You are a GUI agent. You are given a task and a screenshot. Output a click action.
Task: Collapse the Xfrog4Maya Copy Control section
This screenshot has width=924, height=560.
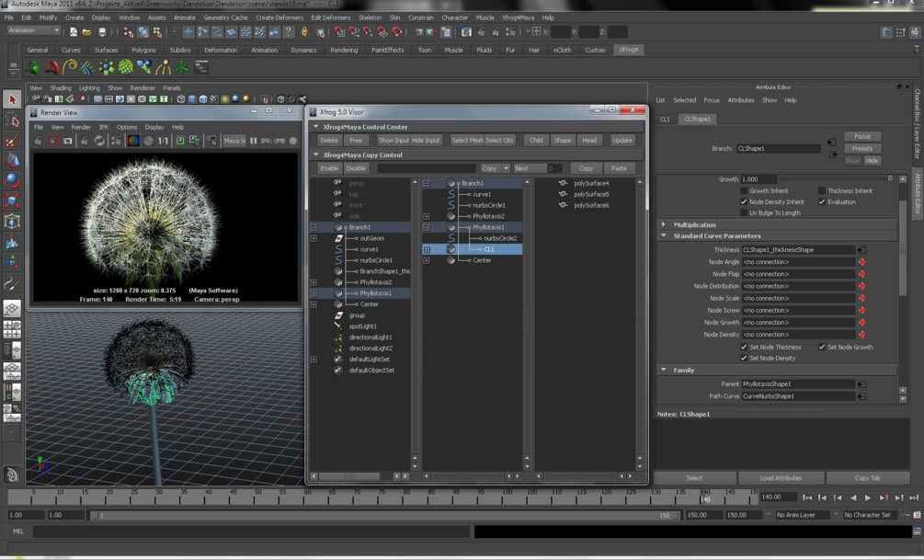coord(315,154)
